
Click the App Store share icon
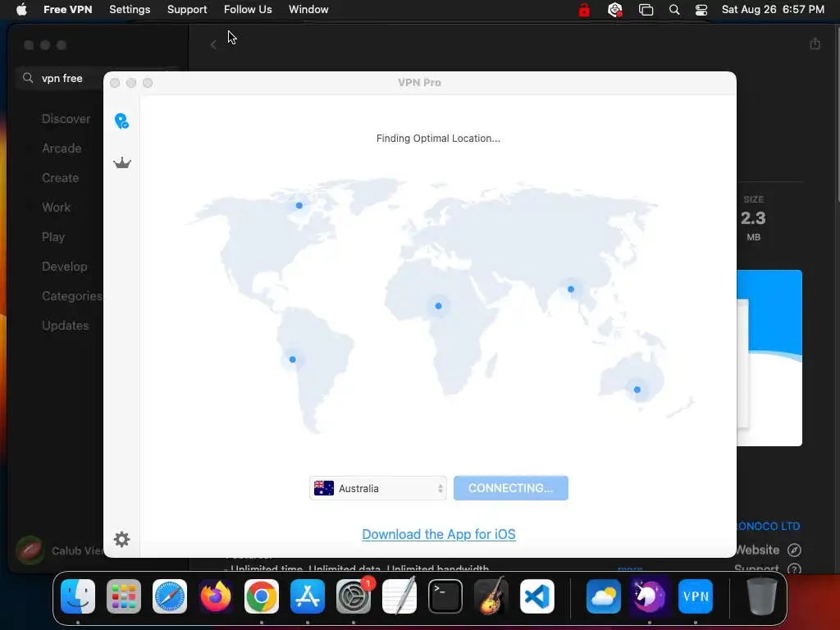tap(815, 43)
